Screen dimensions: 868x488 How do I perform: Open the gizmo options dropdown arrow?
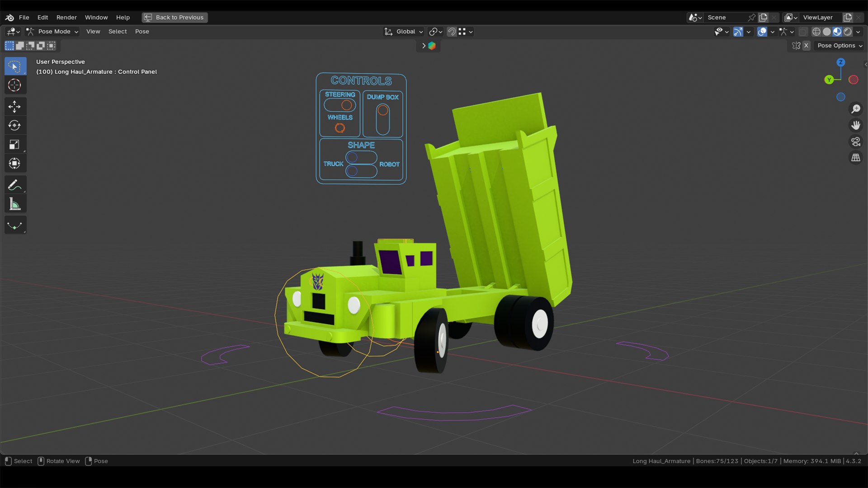pyautogui.click(x=749, y=32)
